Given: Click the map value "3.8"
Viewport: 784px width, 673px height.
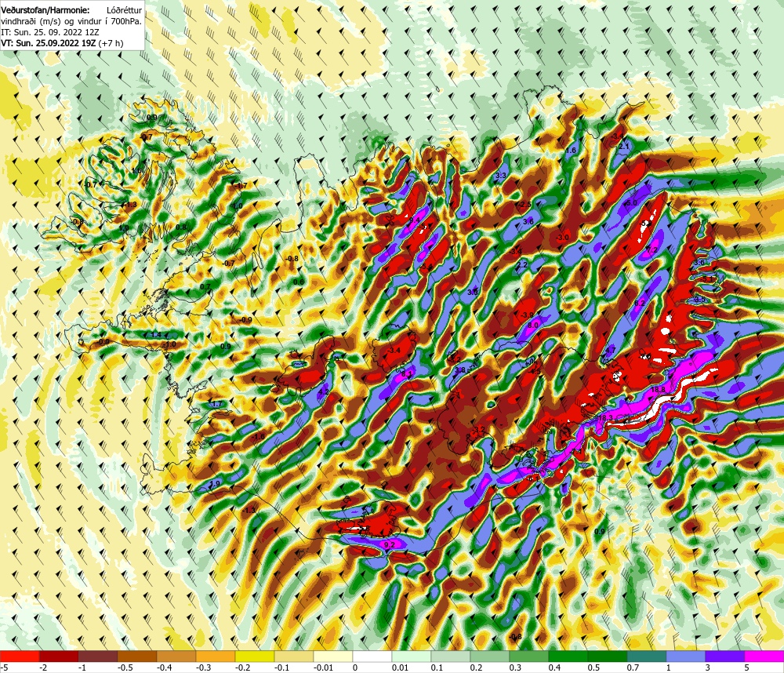Looking at the screenshot, I should pyautogui.click(x=460, y=370).
